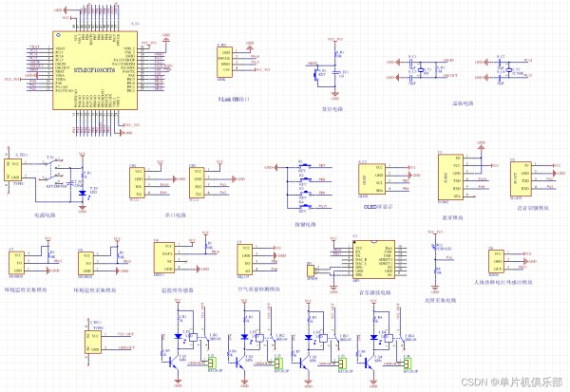Click the Q1 transistor in first relay circuit
This screenshot has width=570, height=392.
[x=173, y=363]
